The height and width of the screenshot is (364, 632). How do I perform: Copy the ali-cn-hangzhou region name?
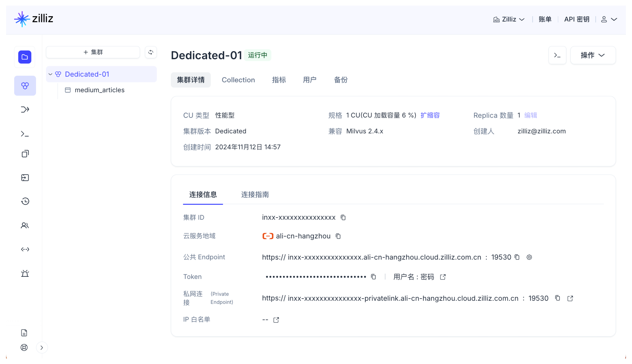click(x=338, y=236)
